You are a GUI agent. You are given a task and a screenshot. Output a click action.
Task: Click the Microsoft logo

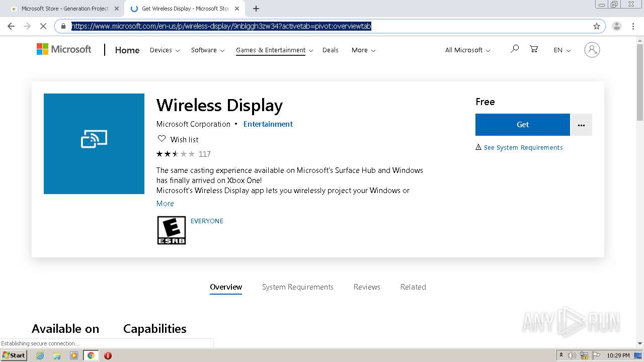[64, 49]
